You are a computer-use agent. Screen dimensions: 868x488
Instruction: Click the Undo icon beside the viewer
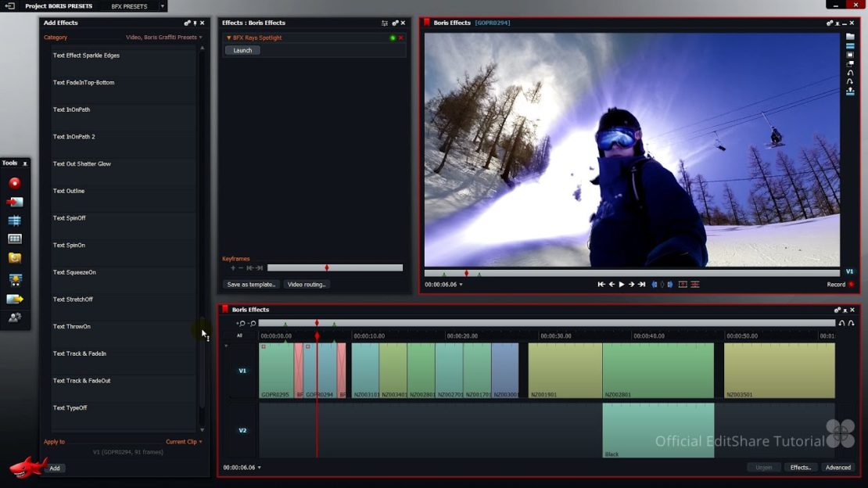click(x=850, y=74)
